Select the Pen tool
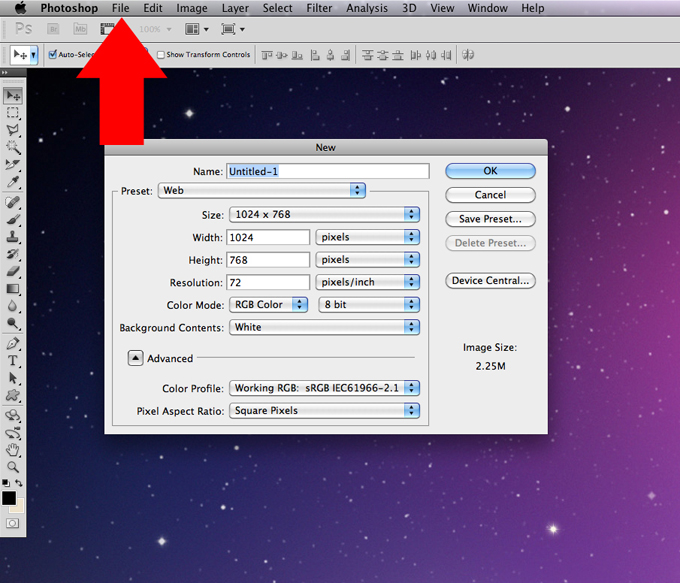680x583 pixels. 13,344
